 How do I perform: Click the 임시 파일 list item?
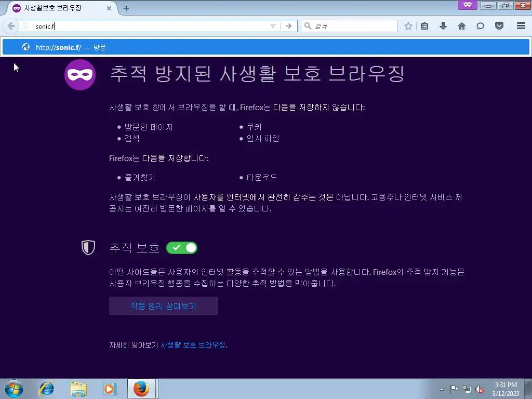(x=263, y=138)
